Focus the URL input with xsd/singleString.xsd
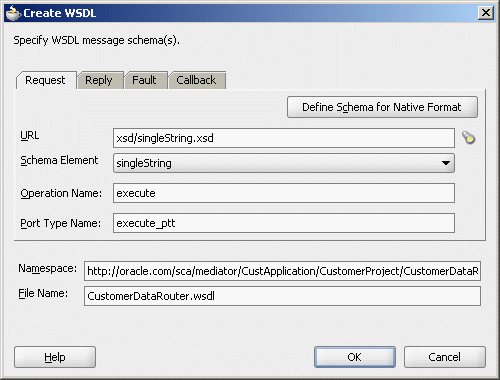This screenshot has height=380, width=500. [x=284, y=138]
